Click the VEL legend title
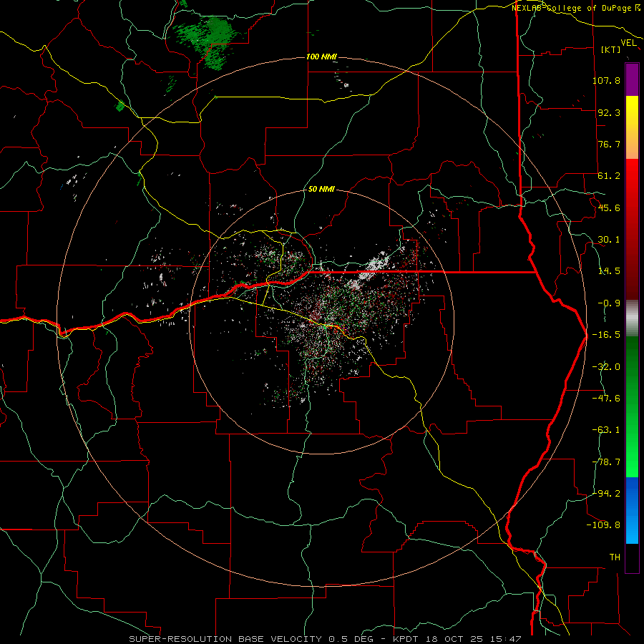Screen dimensions: 644x644 pyautogui.click(x=629, y=43)
